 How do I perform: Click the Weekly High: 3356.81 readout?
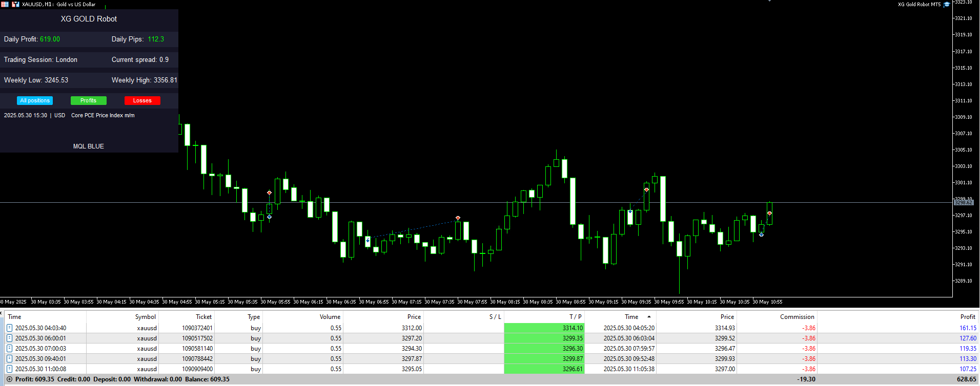(144, 80)
